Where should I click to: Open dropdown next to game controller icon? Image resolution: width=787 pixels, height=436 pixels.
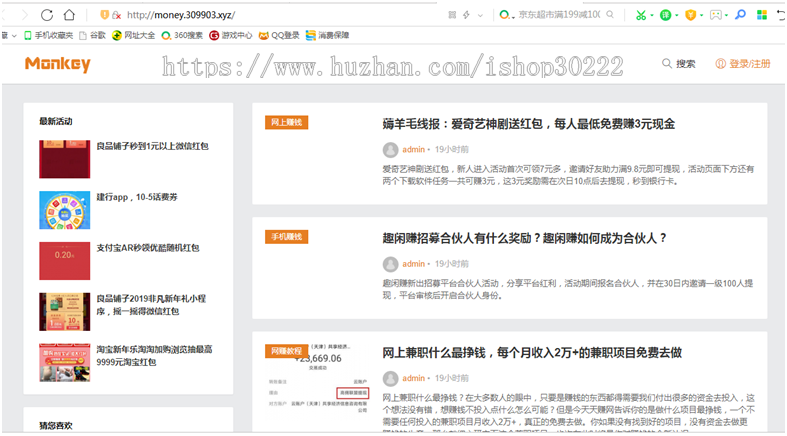[x=726, y=16]
